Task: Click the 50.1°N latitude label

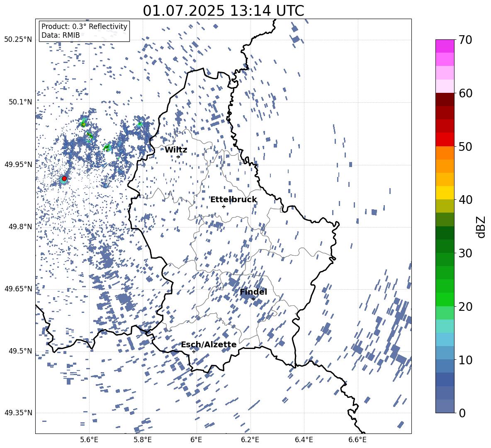Action: [x=21, y=102]
